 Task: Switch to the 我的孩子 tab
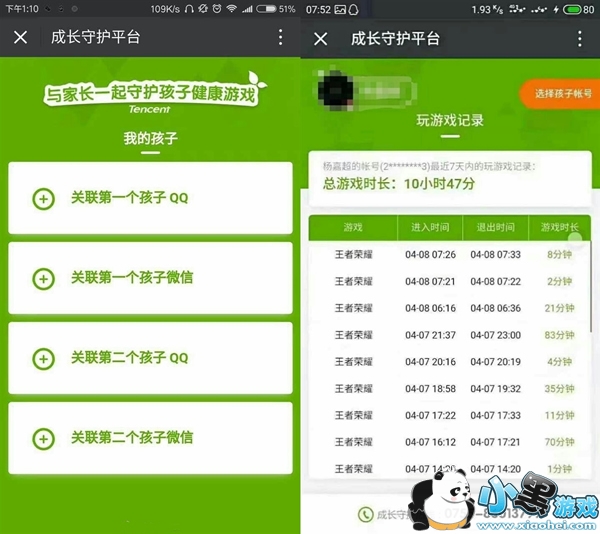click(x=150, y=138)
